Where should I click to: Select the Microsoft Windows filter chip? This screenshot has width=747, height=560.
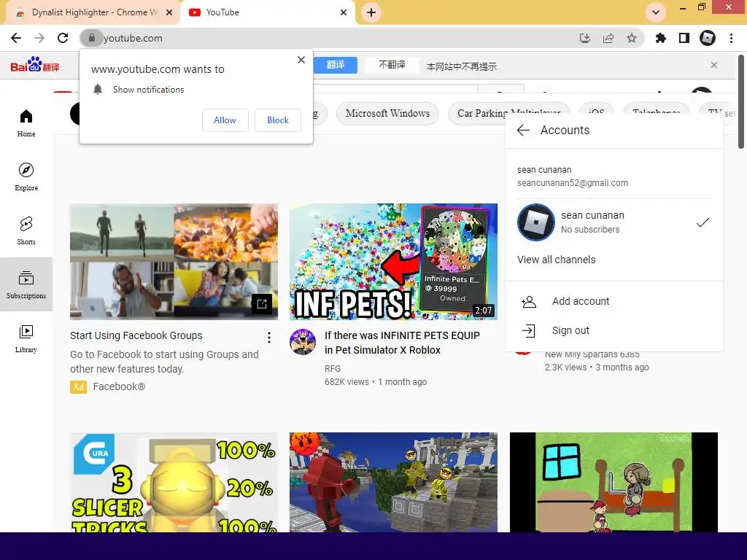[x=387, y=113]
